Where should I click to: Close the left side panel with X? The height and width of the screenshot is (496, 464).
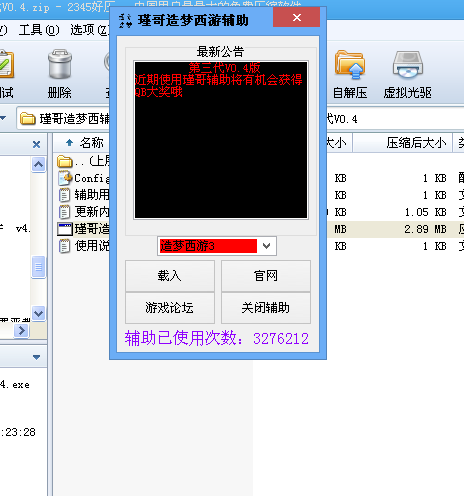[37, 144]
